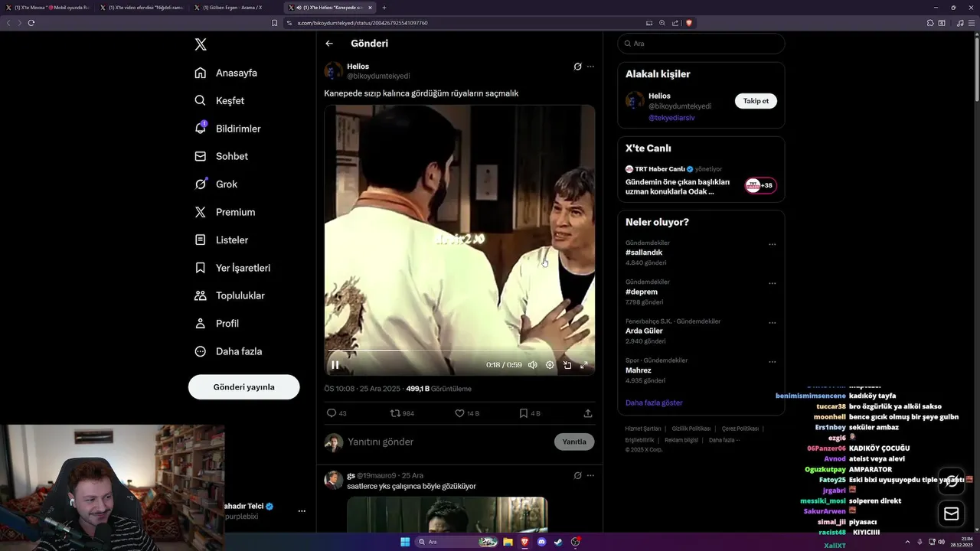Open Yer İşaretleri bookmarks
The height and width of the screenshot is (551, 980).
(x=233, y=268)
